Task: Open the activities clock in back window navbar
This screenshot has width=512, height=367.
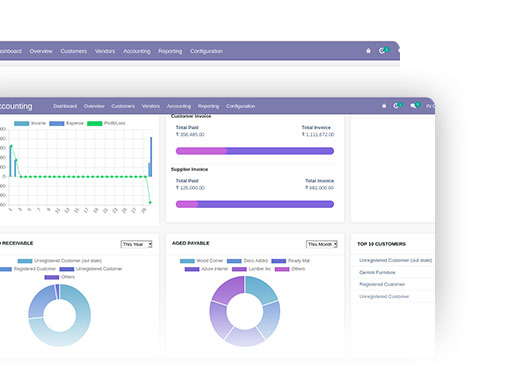Action: (x=384, y=51)
